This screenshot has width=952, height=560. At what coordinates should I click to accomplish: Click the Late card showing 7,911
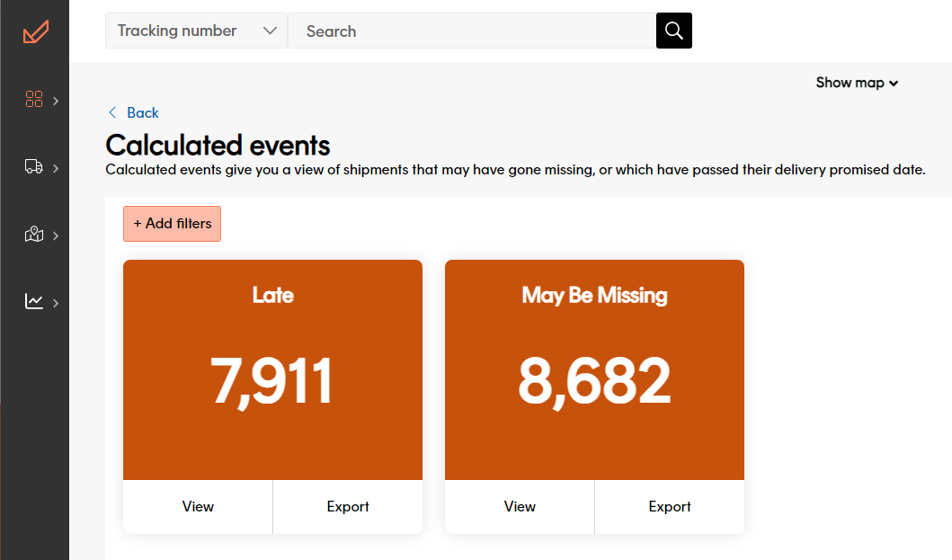pyautogui.click(x=272, y=370)
